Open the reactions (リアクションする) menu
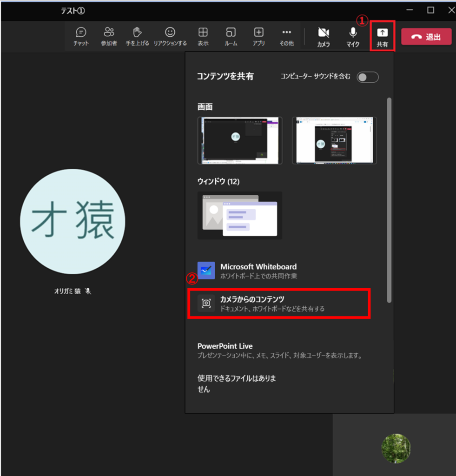The height and width of the screenshot is (476, 456). [170, 37]
